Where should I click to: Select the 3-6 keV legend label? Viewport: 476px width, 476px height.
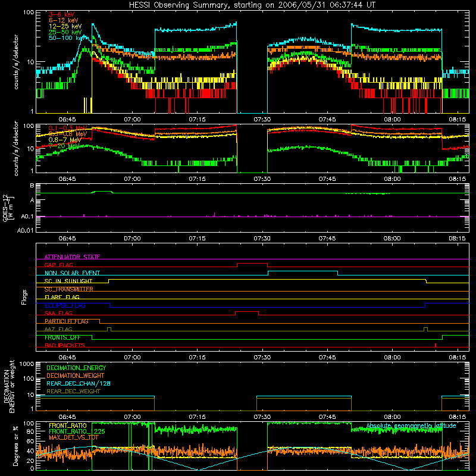pyautogui.click(x=62, y=14)
